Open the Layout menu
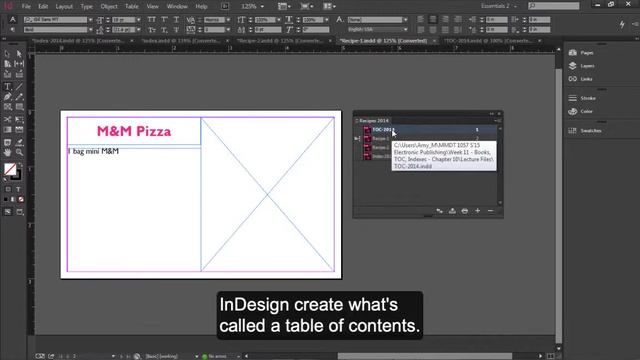The height and width of the screenshot is (360, 640). 64,7
